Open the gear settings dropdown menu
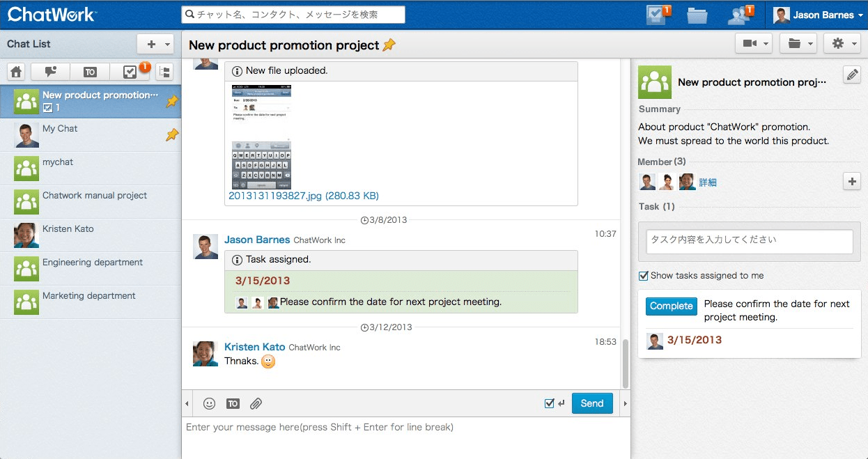Image resolution: width=868 pixels, height=459 pixels. coord(839,42)
